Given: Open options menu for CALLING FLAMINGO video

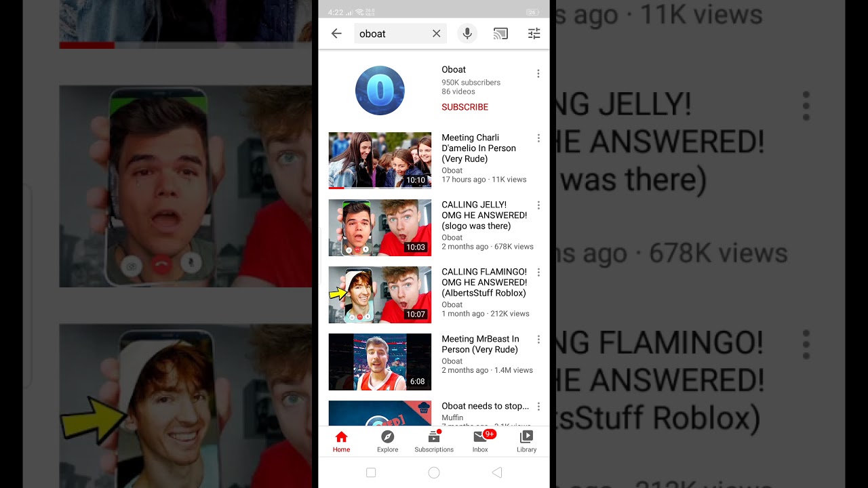Looking at the screenshot, I should tap(538, 272).
